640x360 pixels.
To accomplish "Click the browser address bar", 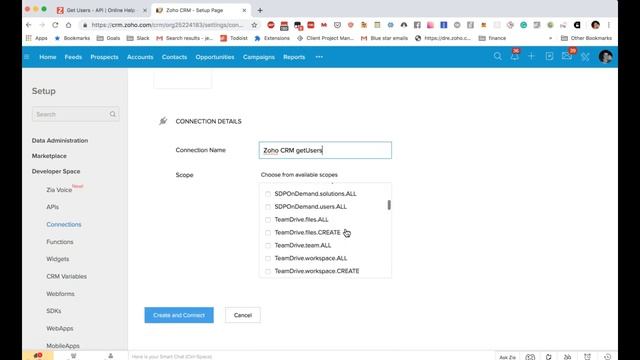I will click(167, 25).
